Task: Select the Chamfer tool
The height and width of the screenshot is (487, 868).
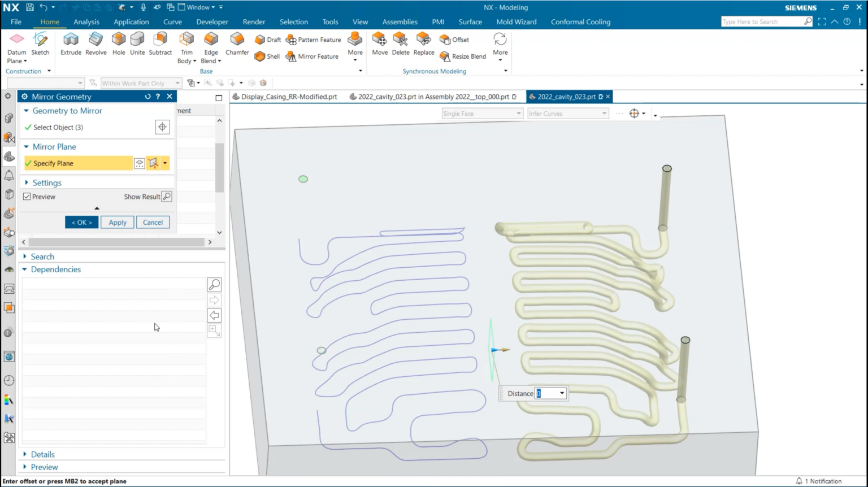Action: click(236, 45)
